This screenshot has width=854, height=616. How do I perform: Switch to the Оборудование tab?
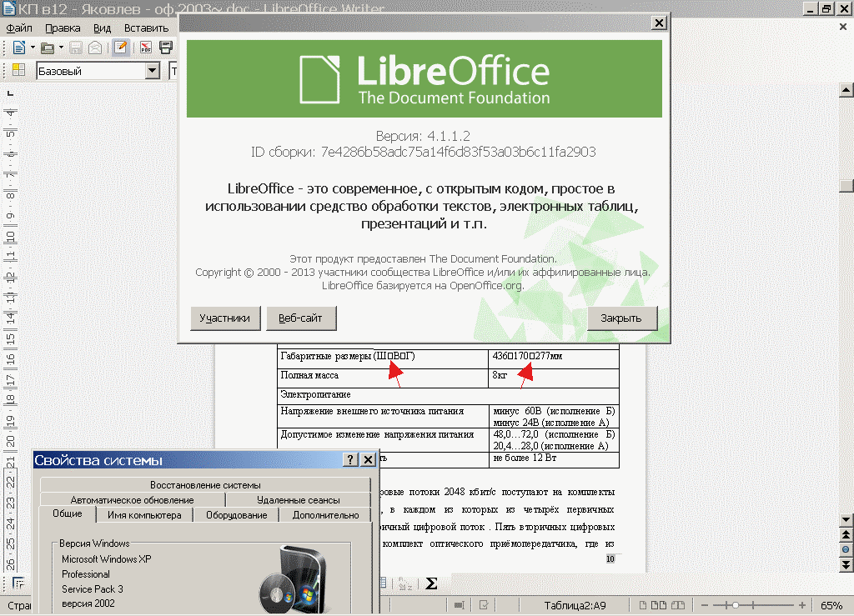tap(238, 515)
